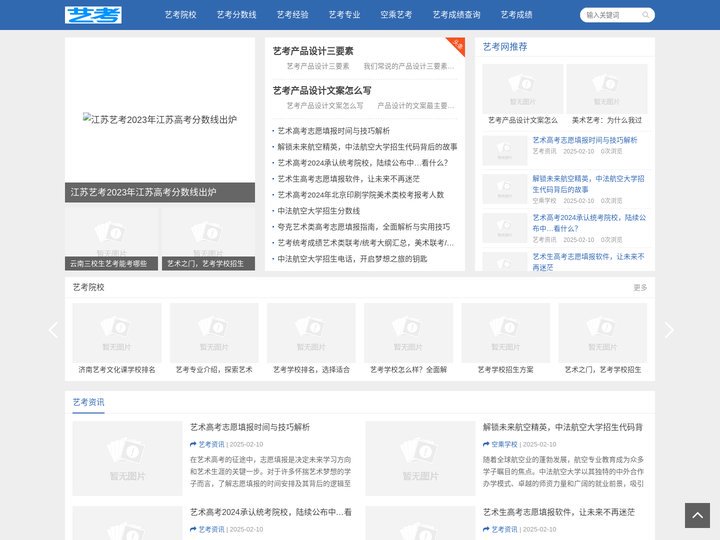This screenshot has height=540, width=720.
Task: Open news title 艺术生高考志愿填报软件，让未来不再迷茫
Action: (558, 512)
